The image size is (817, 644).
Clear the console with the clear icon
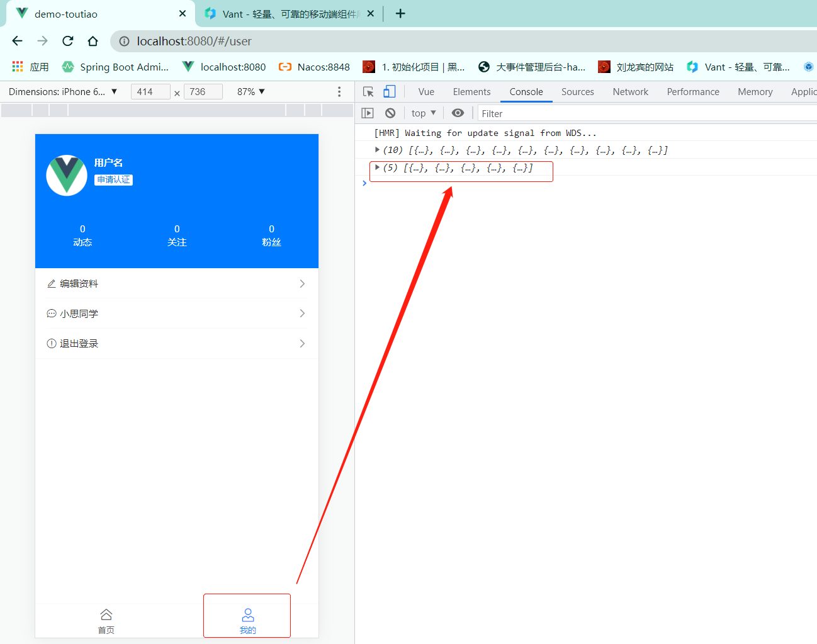390,113
